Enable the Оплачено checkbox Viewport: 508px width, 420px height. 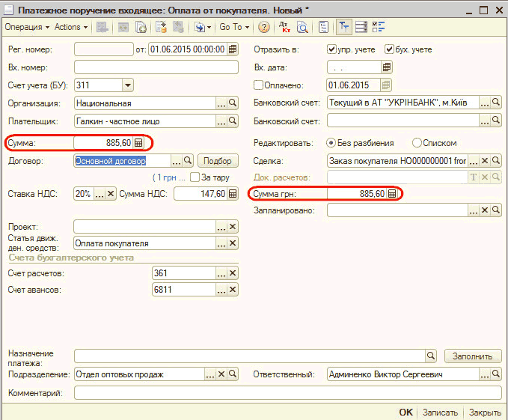click(260, 85)
